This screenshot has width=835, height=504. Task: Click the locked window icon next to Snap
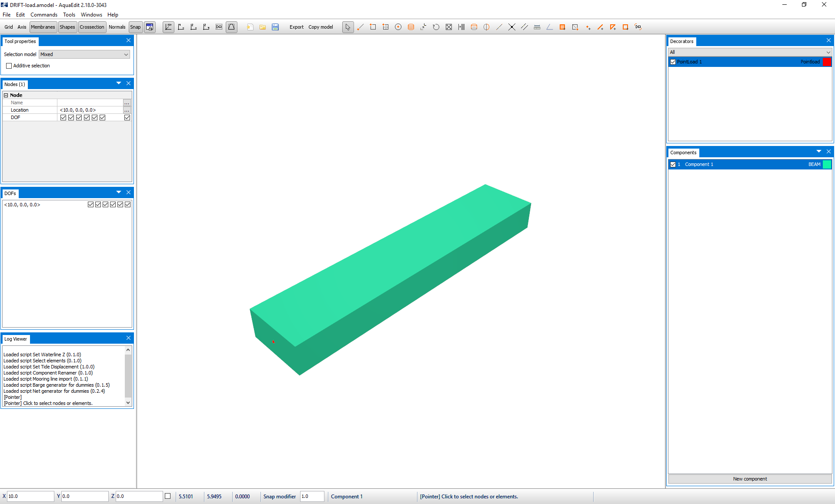150,27
